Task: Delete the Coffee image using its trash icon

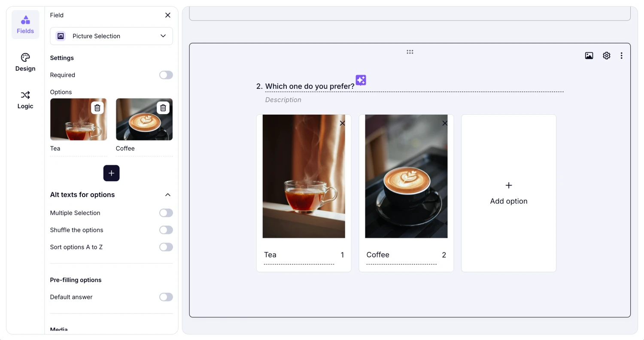Action: [163, 108]
